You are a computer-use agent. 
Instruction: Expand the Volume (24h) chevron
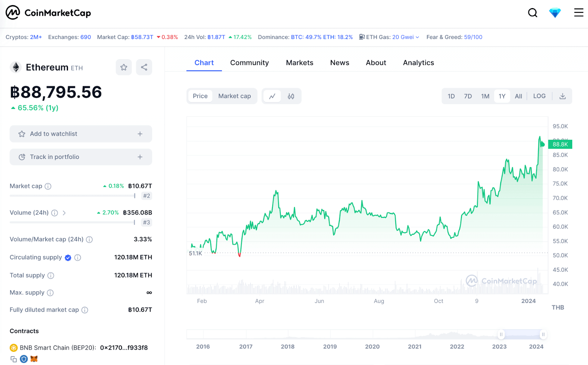click(64, 213)
